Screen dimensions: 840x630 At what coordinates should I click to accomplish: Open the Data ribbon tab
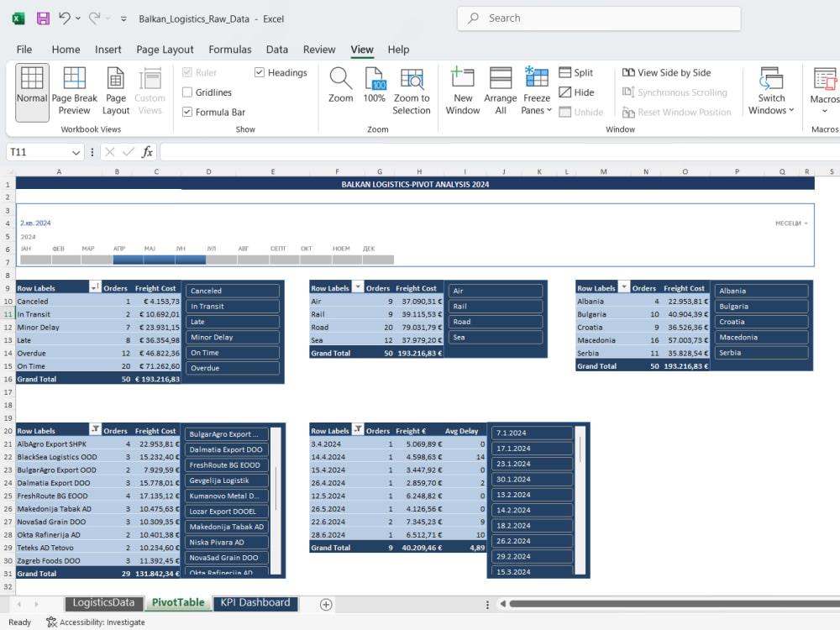(x=277, y=50)
